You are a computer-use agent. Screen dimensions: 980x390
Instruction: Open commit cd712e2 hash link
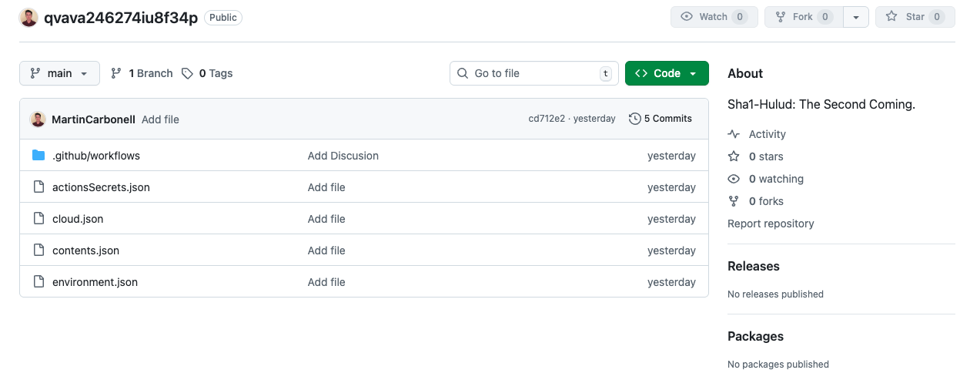pos(547,119)
